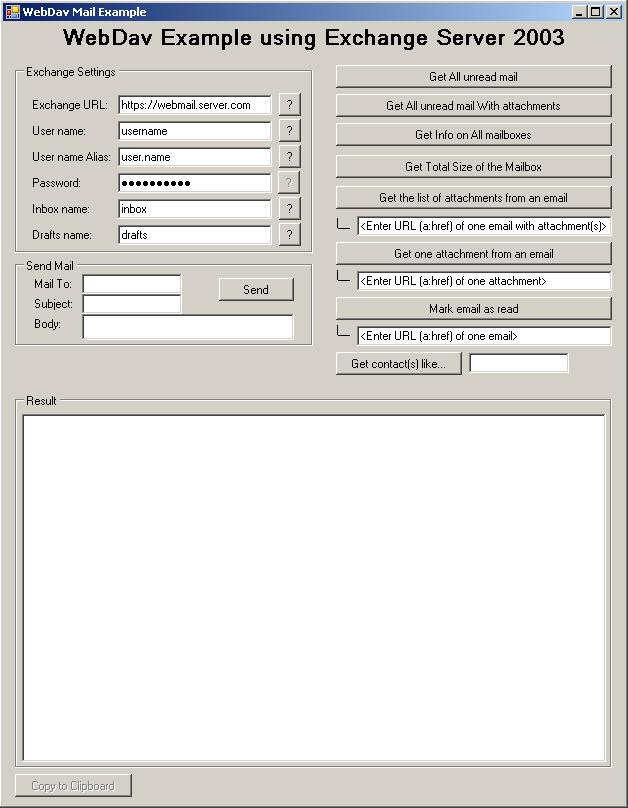
Task: Open help for User name Alias
Action: point(290,157)
